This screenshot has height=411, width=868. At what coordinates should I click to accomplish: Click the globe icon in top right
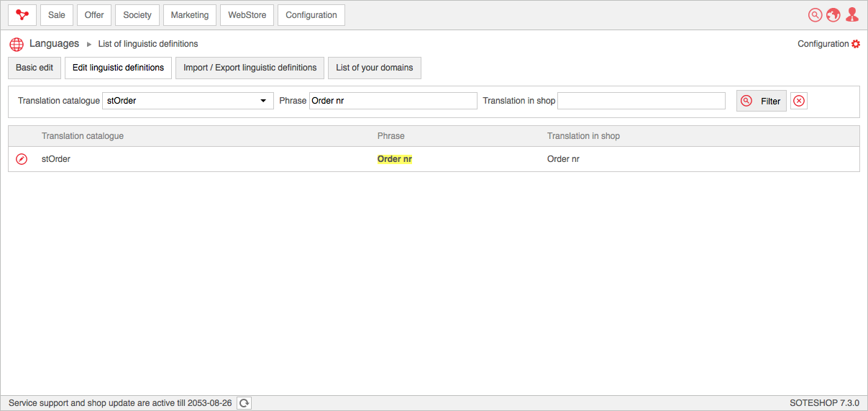833,15
